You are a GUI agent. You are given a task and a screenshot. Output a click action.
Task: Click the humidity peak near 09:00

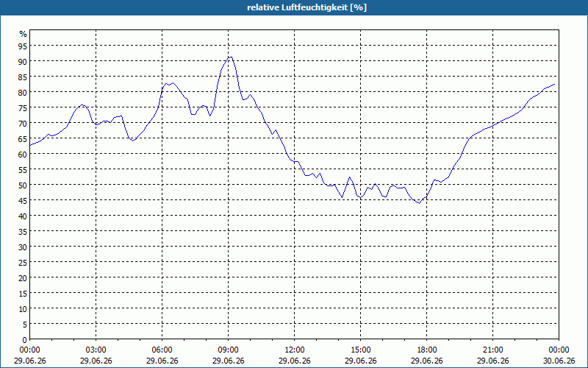coord(230,57)
